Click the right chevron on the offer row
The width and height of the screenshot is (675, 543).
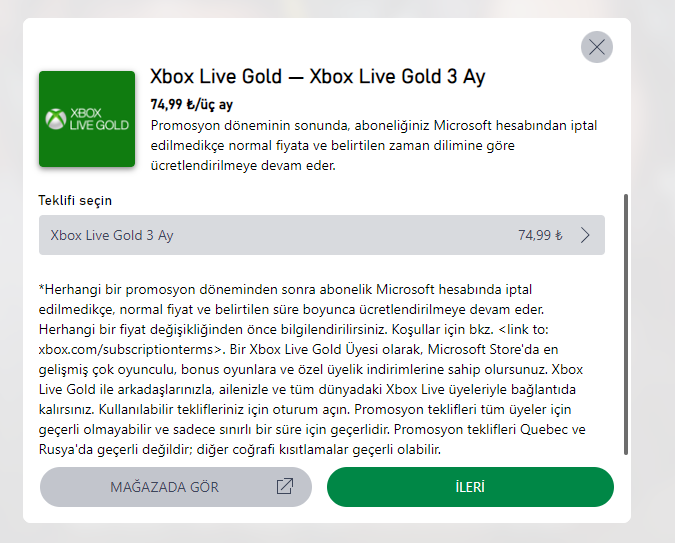point(586,236)
